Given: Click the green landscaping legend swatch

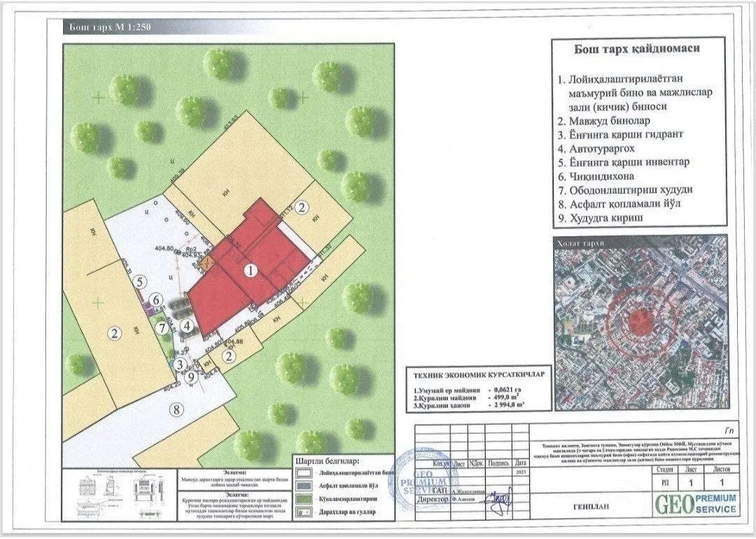Looking at the screenshot, I should (x=304, y=499).
